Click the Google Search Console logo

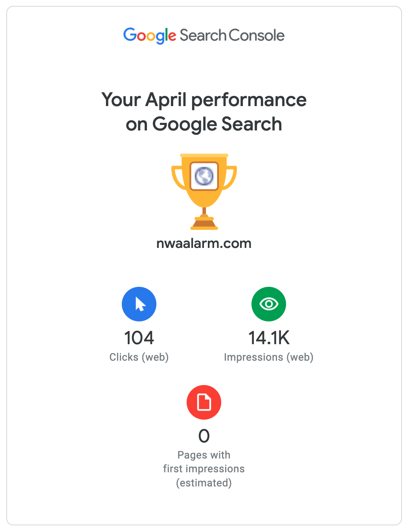coord(204,35)
